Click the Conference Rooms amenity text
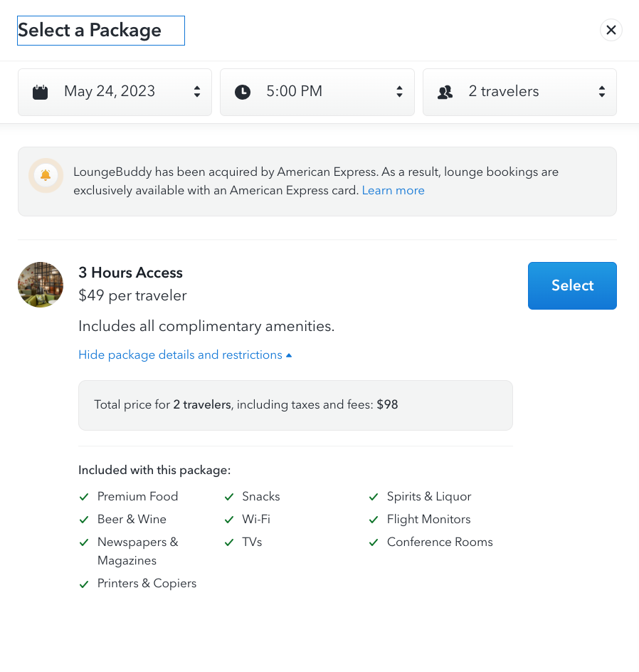 (x=440, y=542)
